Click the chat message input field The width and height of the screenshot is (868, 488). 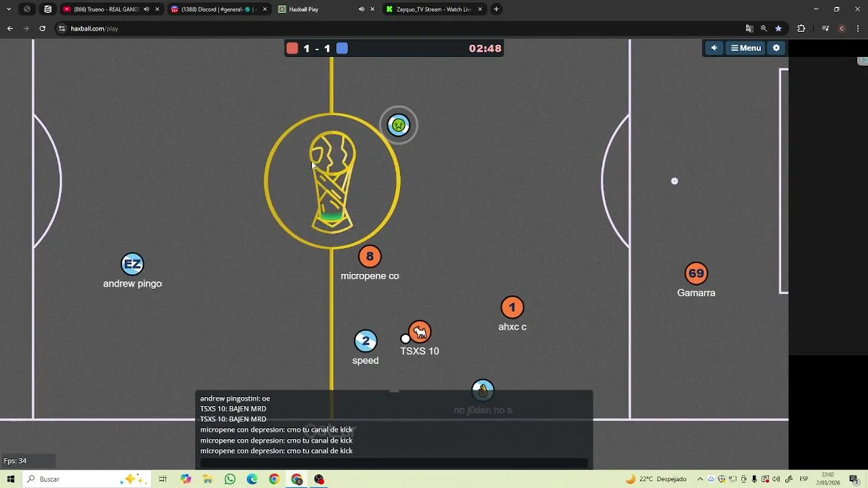(394, 463)
